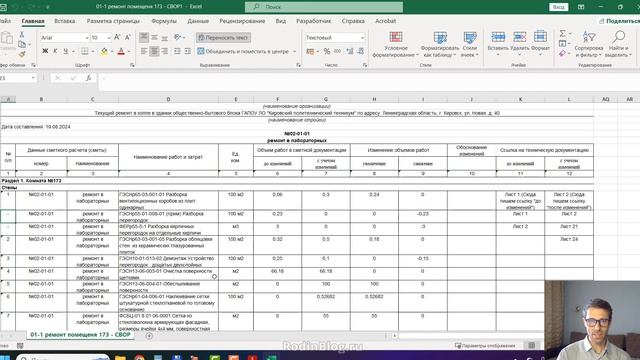Open the Формулы ribbon tab

click(164, 21)
